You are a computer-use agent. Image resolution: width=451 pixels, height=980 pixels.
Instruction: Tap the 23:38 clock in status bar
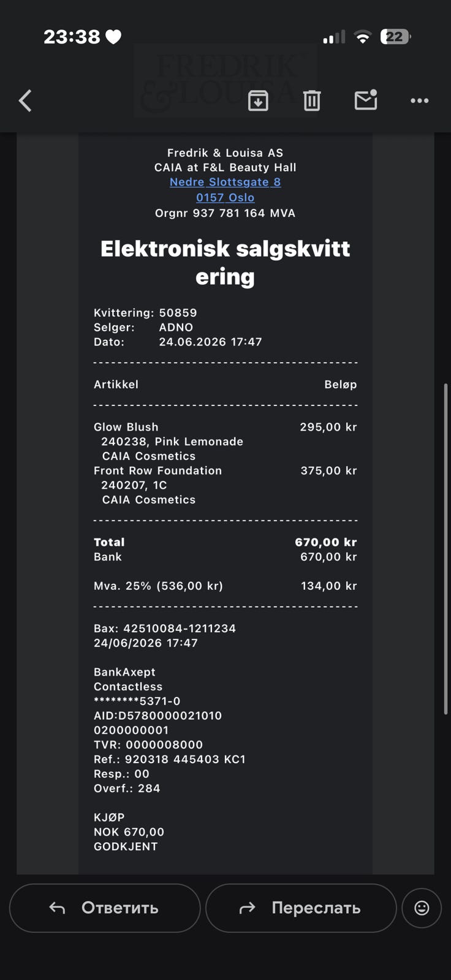(72, 37)
